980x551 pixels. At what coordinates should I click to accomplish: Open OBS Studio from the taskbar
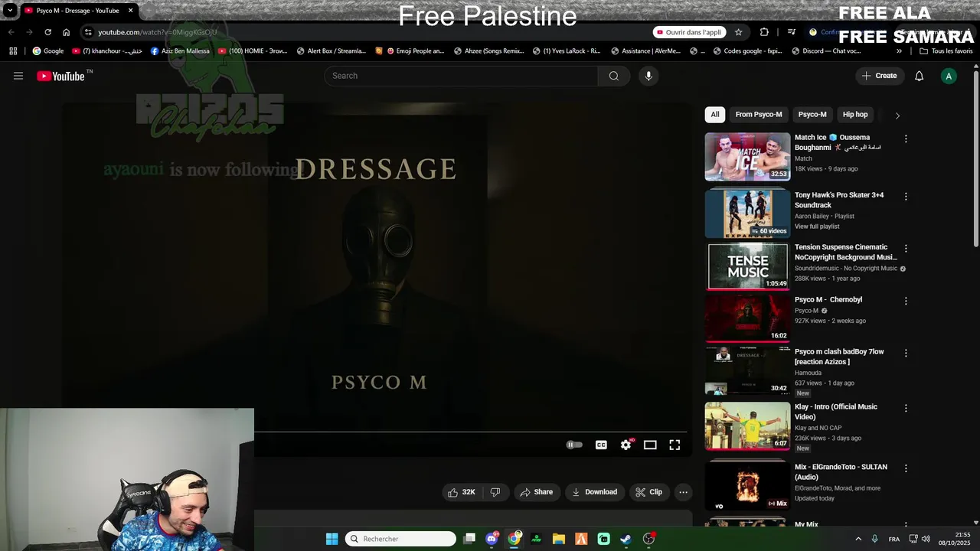tap(648, 539)
